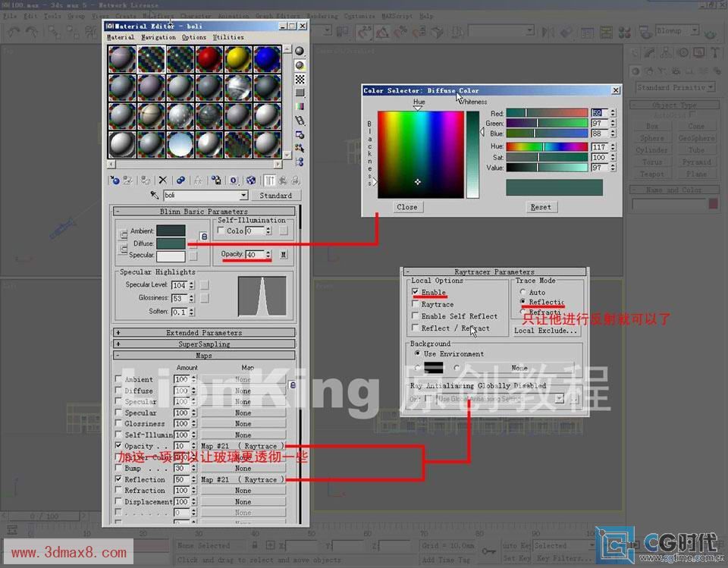Click the Go to Parent icon

282,180
